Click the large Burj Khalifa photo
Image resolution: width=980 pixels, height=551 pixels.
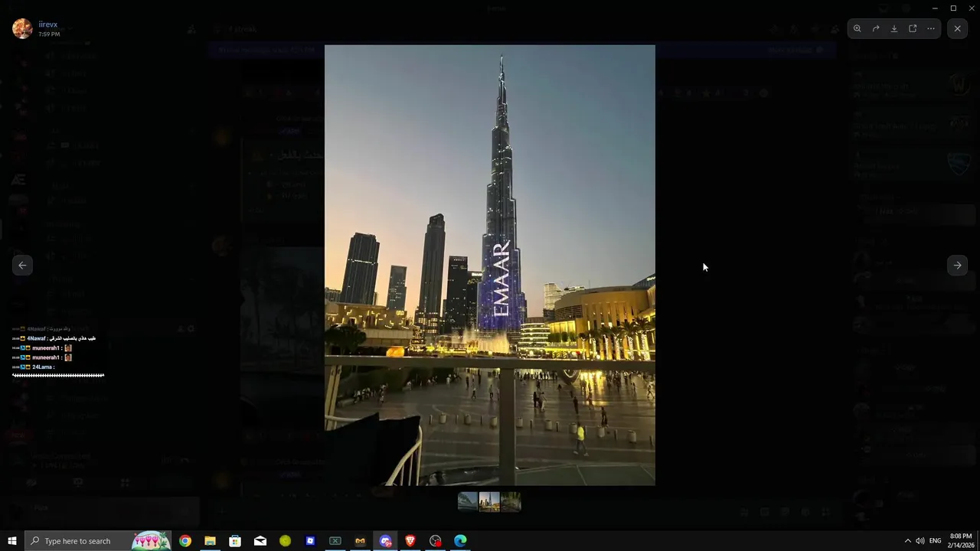[x=490, y=265]
